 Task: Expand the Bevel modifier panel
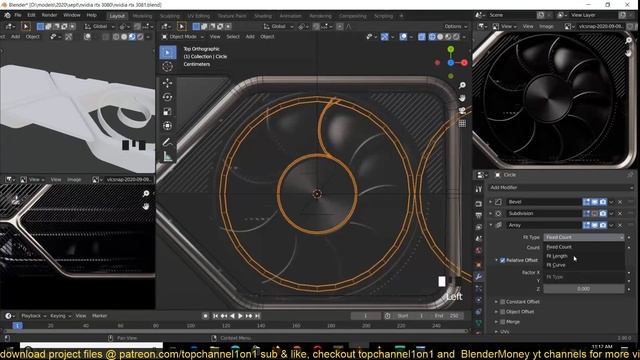(x=491, y=202)
